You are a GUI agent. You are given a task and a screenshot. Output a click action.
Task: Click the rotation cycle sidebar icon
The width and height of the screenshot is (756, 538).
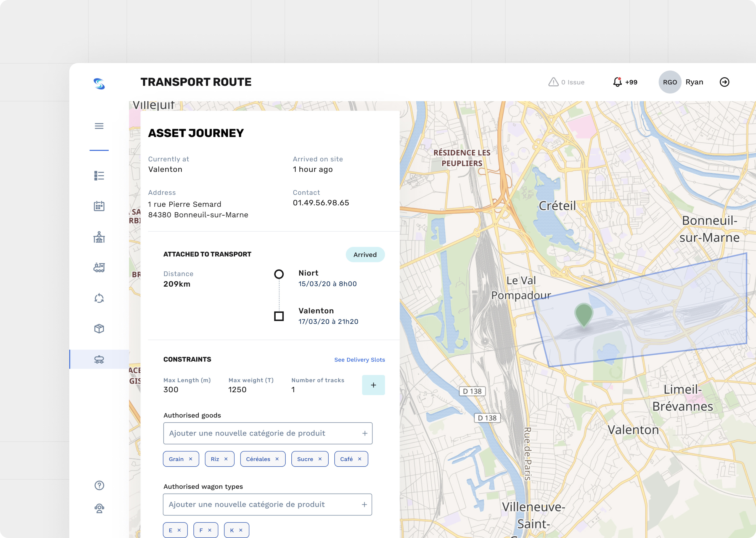pos(99,298)
